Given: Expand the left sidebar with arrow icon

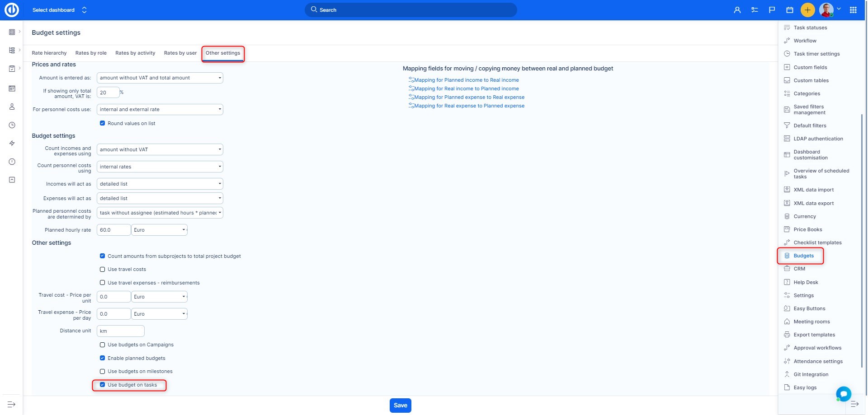Looking at the screenshot, I should click(x=12, y=404).
